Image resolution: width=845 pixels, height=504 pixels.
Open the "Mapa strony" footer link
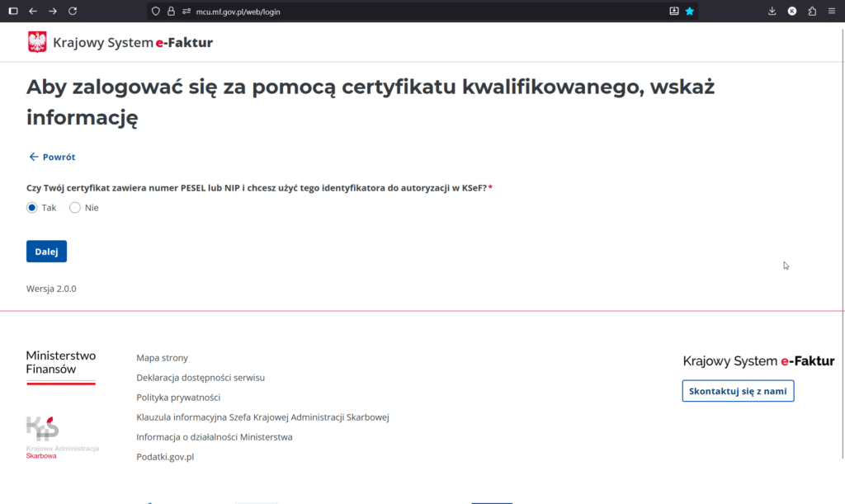point(162,358)
